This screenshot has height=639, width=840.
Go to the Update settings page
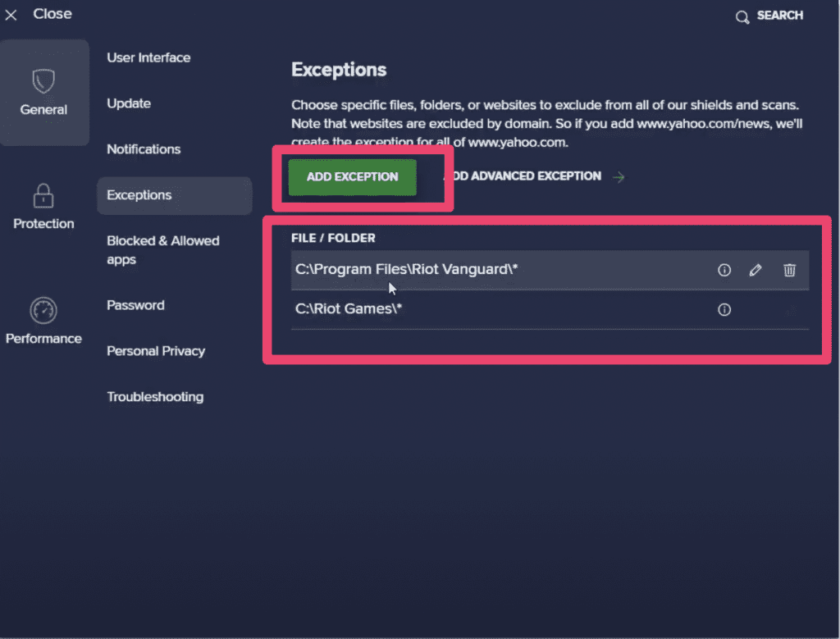(129, 103)
